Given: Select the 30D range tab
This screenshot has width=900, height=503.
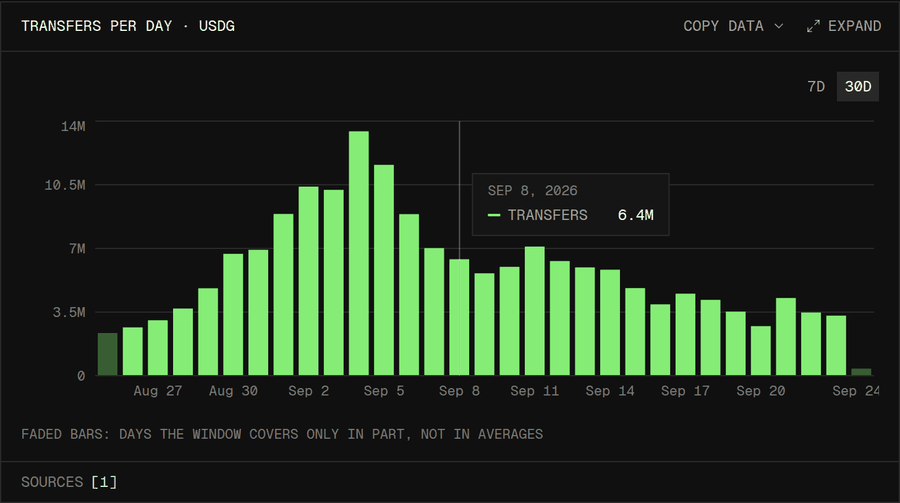Looking at the screenshot, I should coord(858,86).
